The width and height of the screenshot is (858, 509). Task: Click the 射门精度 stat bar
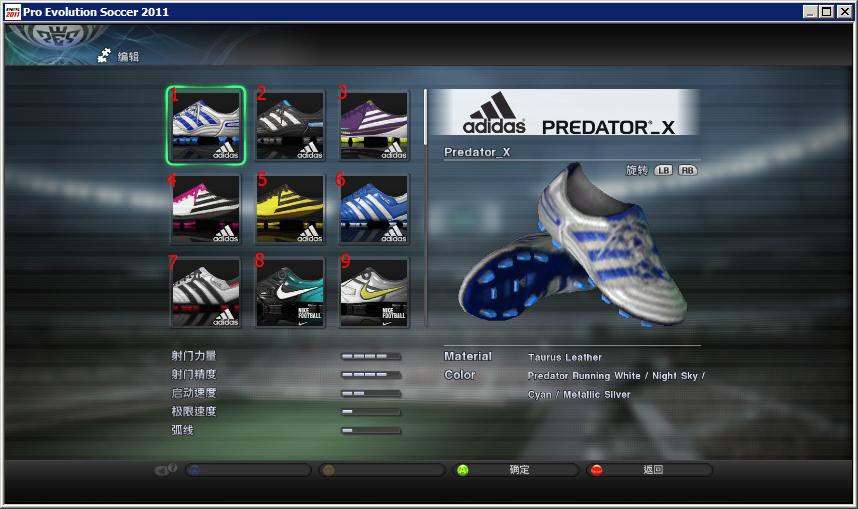(370, 375)
